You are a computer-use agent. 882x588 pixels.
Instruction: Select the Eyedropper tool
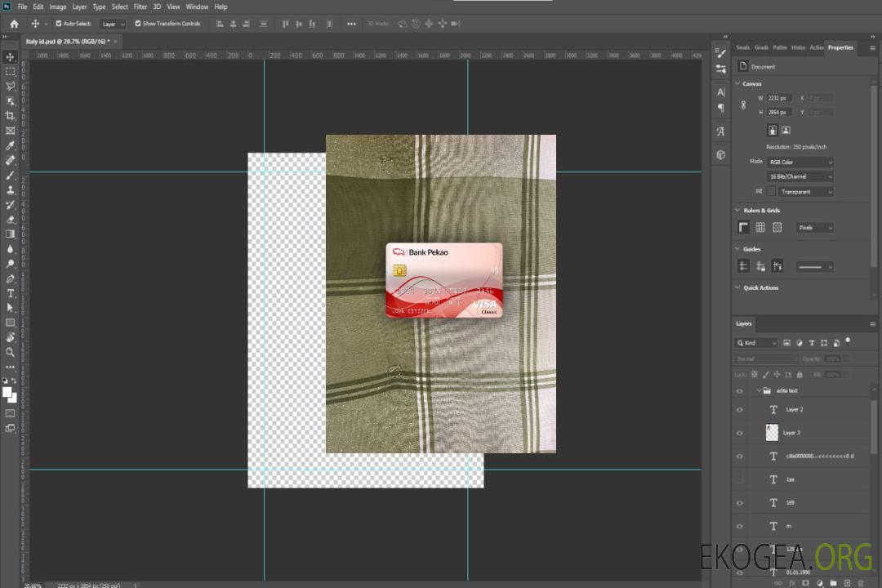(11, 145)
